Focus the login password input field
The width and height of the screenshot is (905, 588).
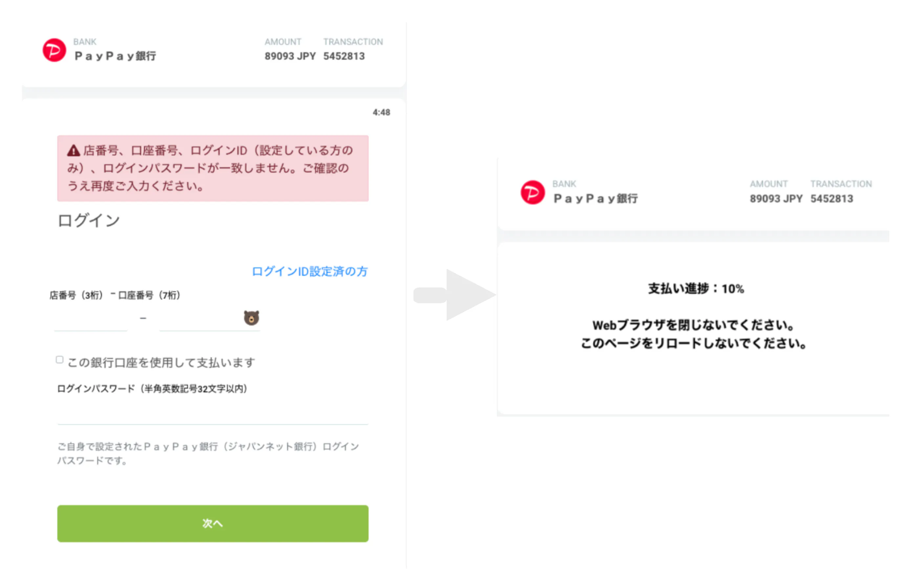click(x=213, y=413)
